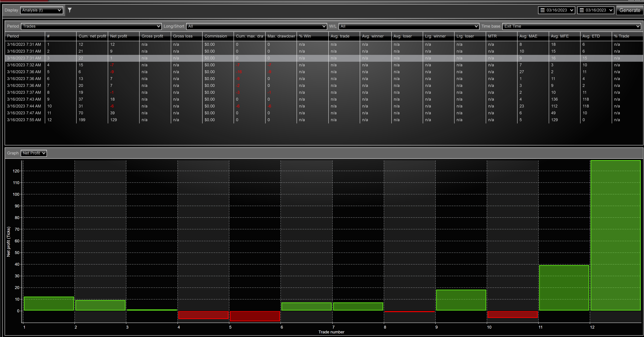This screenshot has width=644, height=337.
Task: Sort by Lrg. winner column header
Action: point(439,36)
